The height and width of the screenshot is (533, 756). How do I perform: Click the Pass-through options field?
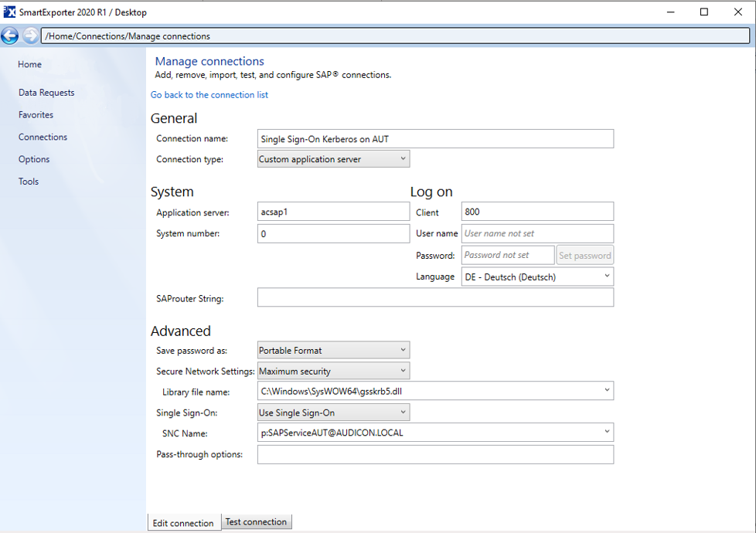pyautogui.click(x=435, y=454)
